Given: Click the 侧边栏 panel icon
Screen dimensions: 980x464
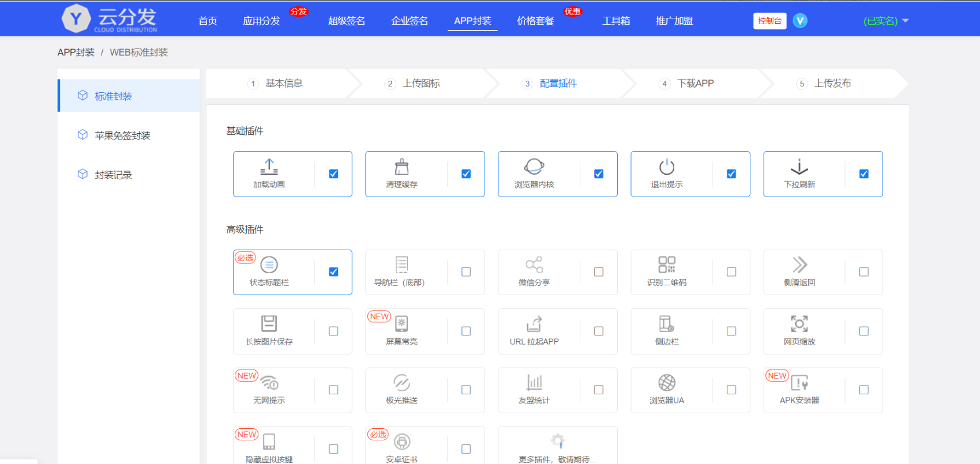Looking at the screenshot, I should coord(667,323).
